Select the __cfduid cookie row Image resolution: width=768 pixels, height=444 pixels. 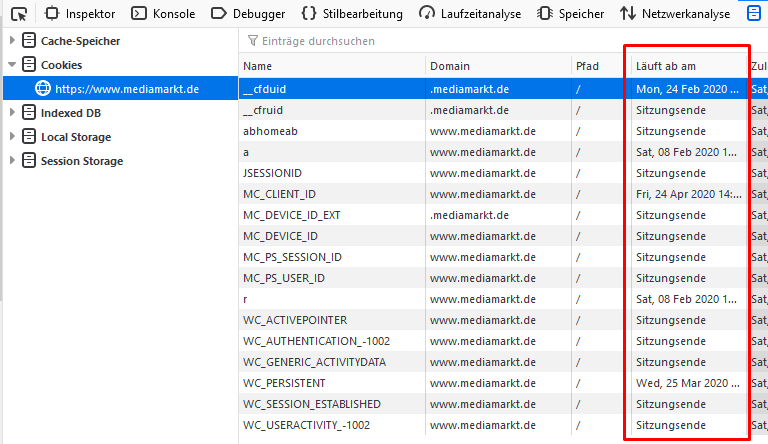[x=503, y=89]
